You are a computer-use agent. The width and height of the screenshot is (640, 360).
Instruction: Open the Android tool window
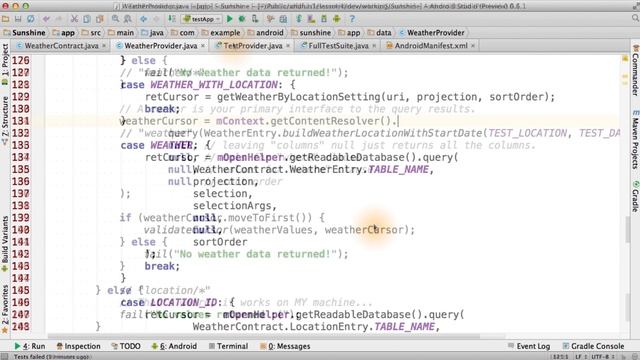pos(174,346)
